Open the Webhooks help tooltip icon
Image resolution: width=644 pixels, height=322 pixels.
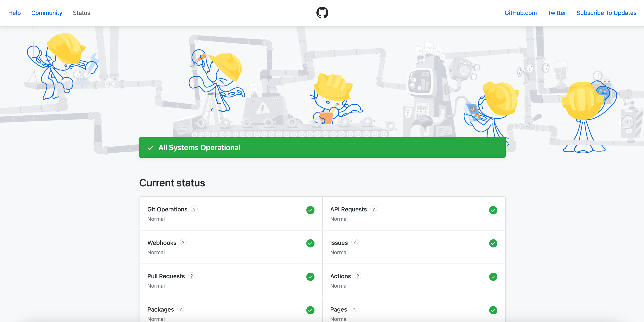(183, 243)
